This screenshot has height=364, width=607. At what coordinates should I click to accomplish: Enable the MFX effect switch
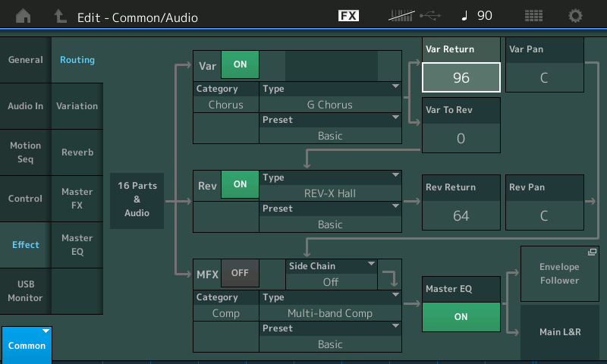[x=240, y=273]
